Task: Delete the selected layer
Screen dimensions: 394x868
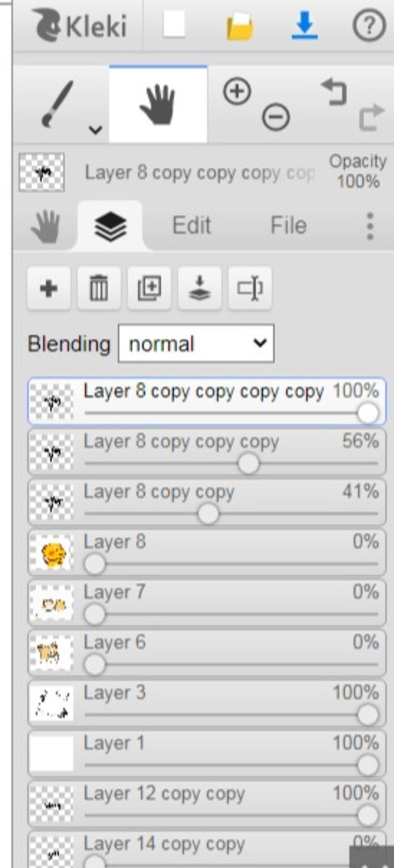Action: [x=99, y=288]
